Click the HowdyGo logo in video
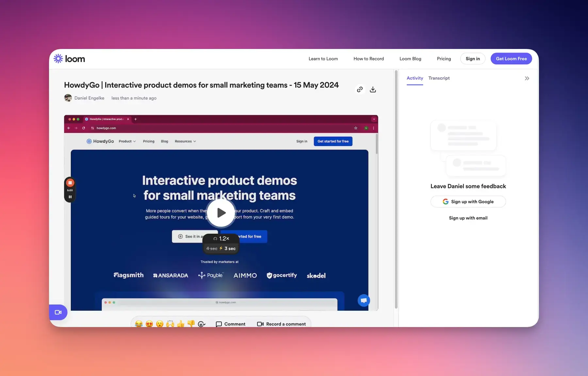 100,141
